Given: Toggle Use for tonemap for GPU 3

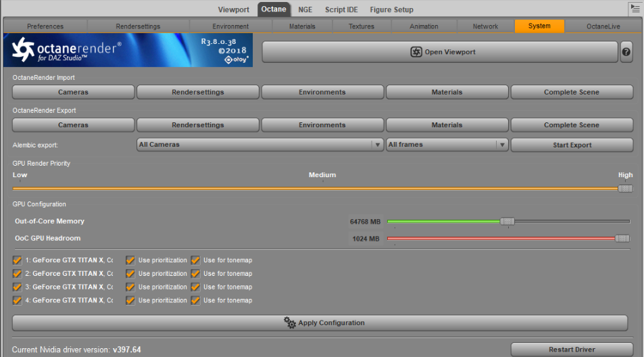Looking at the screenshot, I should pyautogui.click(x=195, y=287).
